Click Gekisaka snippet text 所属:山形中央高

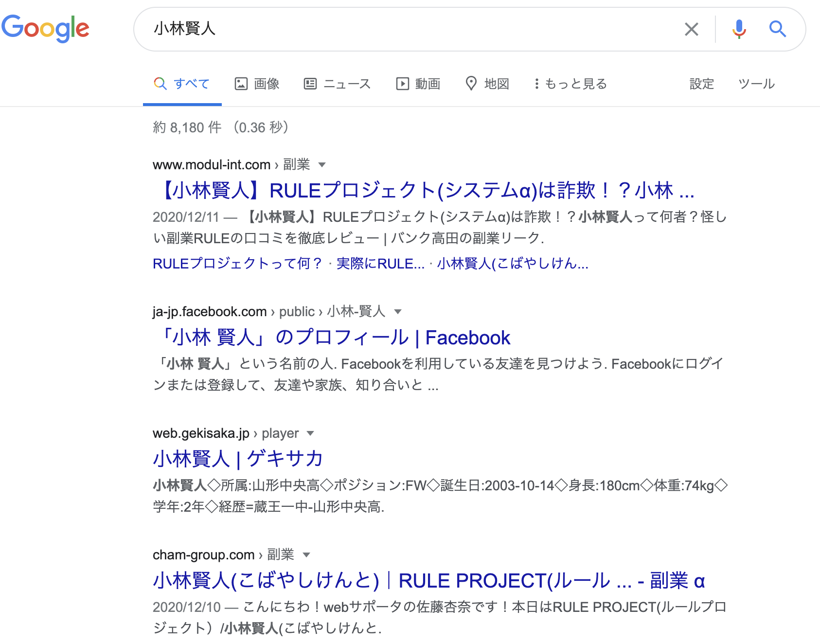coord(270,485)
